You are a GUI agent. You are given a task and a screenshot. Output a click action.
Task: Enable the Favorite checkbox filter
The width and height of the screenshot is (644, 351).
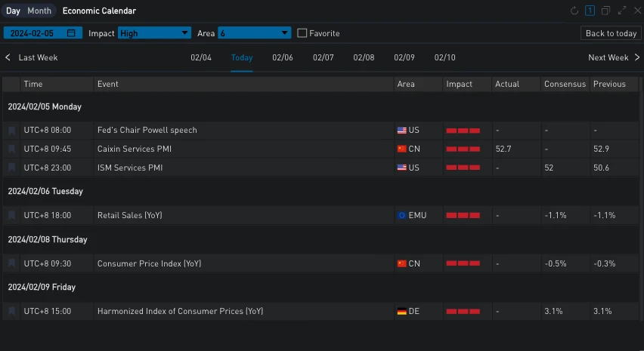[302, 33]
